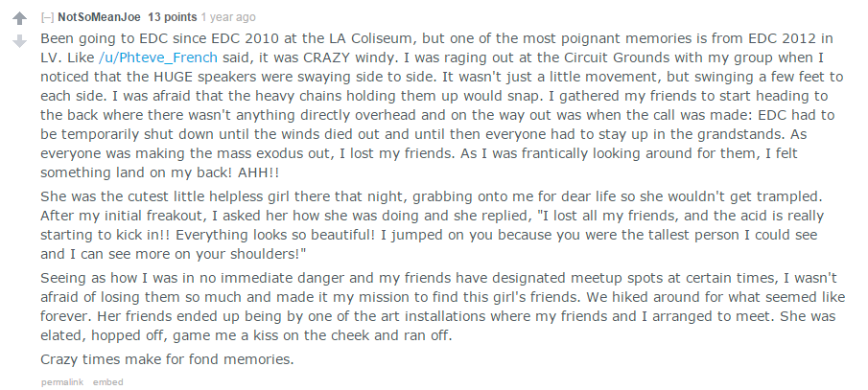Click the paragraph starting 'Seeing as how'
This screenshot has height=390, width=868.
tap(442, 307)
